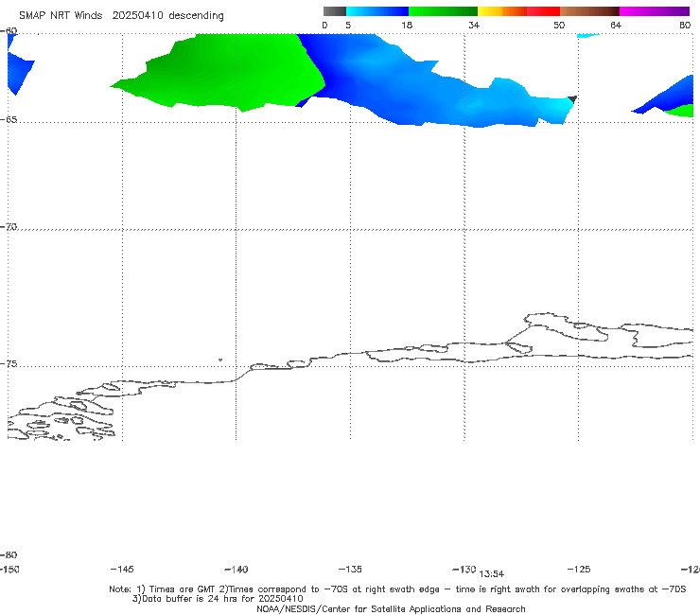This screenshot has height=615, width=700.
Task: Click the latitude label '-75'
Action: click(x=9, y=364)
